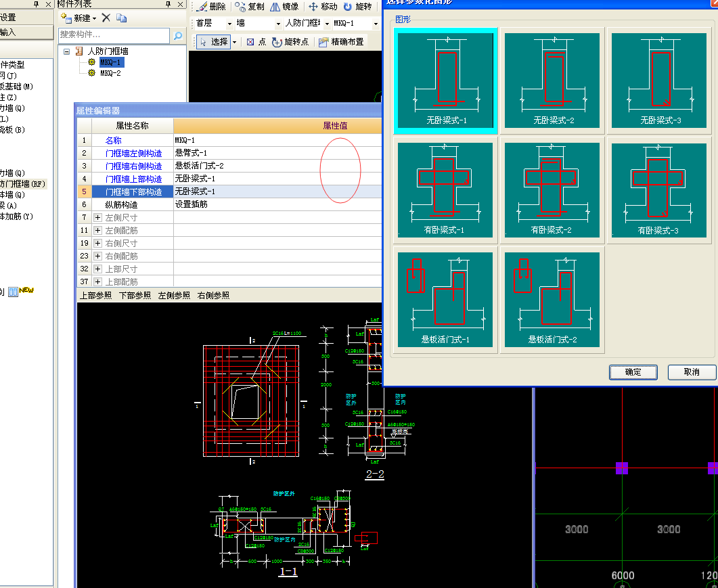Click the 门框墙右侧构造 value 悬板活门式-2
The image size is (718, 588).
277,166
